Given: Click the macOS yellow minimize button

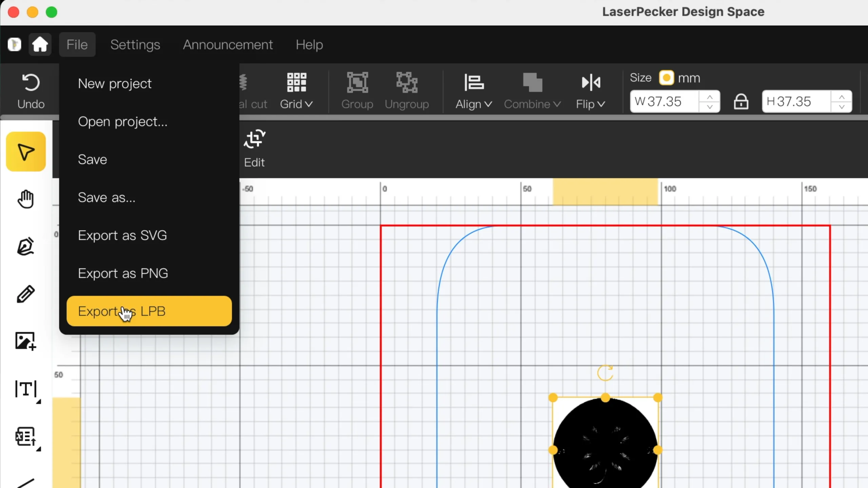Looking at the screenshot, I should pyautogui.click(x=33, y=12).
